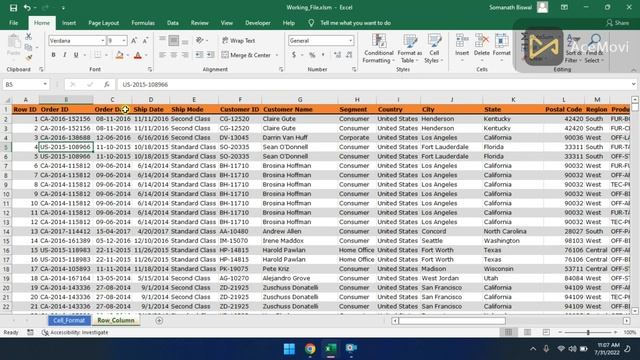Align text right

pos(185,55)
